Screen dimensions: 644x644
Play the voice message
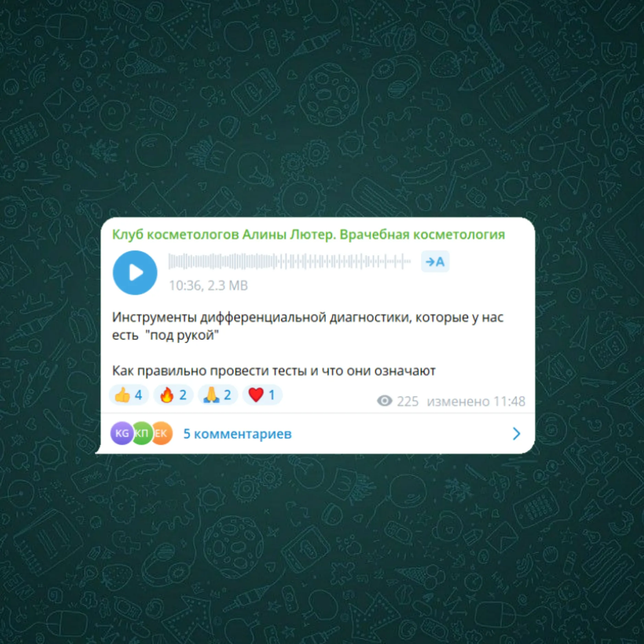(135, 273)
